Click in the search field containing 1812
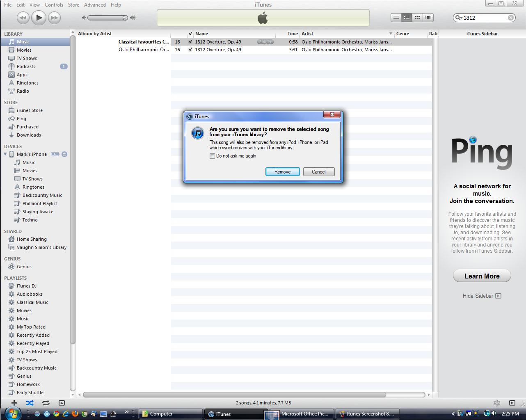The image size is (526, 420). [485, 18]
